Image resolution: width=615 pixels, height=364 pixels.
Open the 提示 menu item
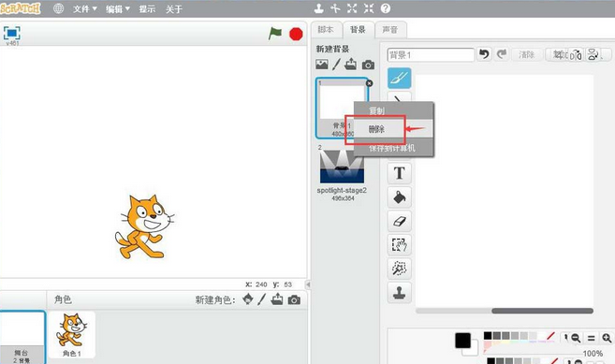(x=147, y=8)
